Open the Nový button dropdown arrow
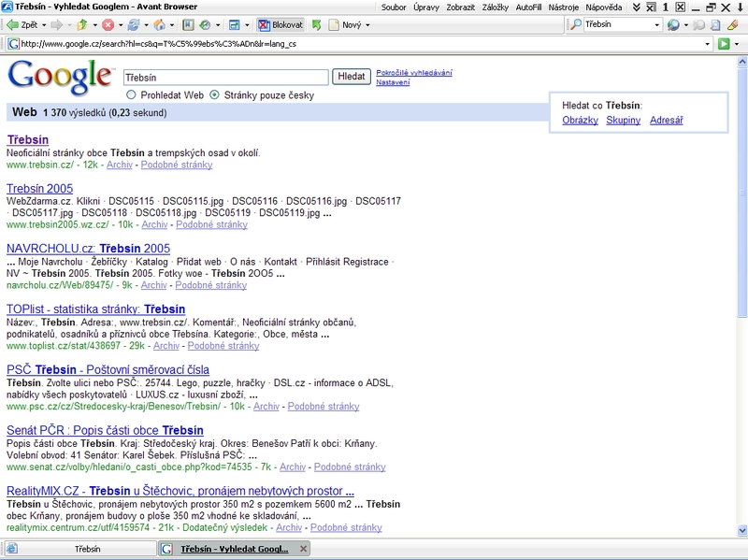Image resolution: width=748 pixels, height=560 pixels. pyautogui.click(x=367, y=25)
